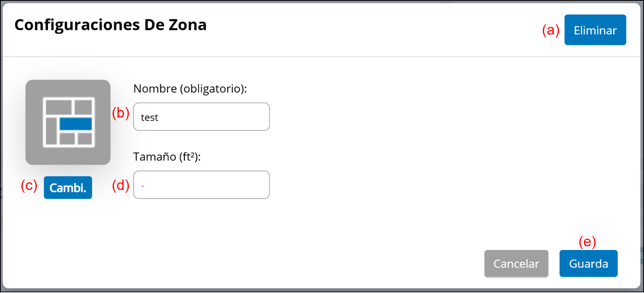
Task: Click the Configuraciones De Zona title
Action: coord(111,25)
